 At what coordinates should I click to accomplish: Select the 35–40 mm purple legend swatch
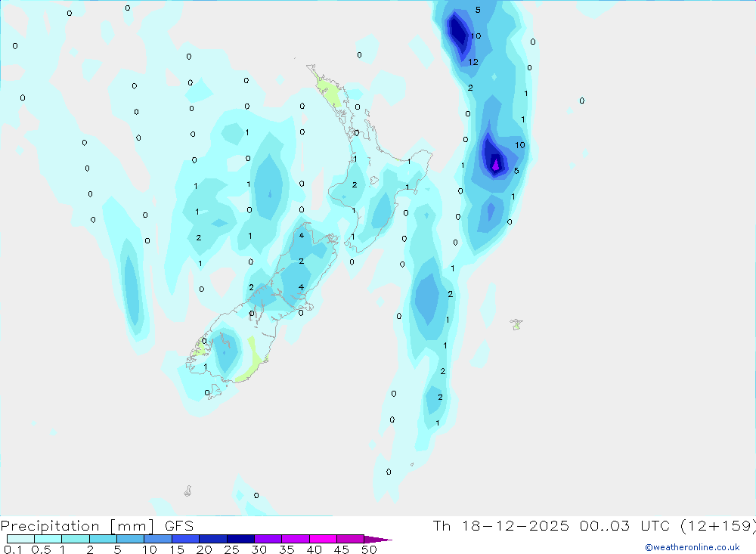point(296,539)
